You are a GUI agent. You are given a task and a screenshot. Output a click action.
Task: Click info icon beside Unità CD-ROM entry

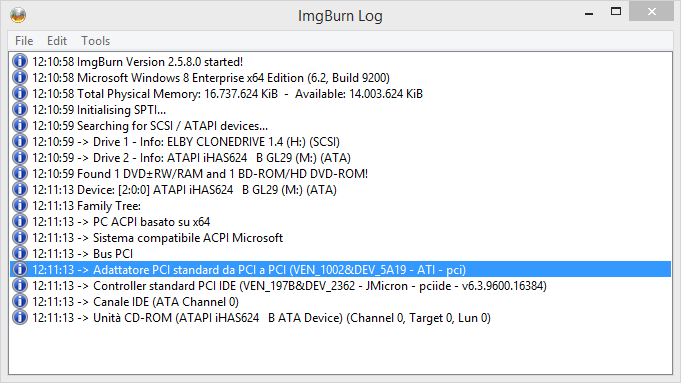pyautogui.click(x=20, y=318)
